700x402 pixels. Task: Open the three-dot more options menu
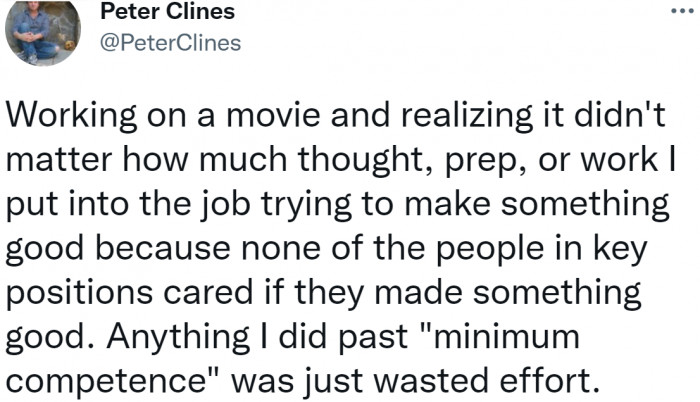coord(683,11)
